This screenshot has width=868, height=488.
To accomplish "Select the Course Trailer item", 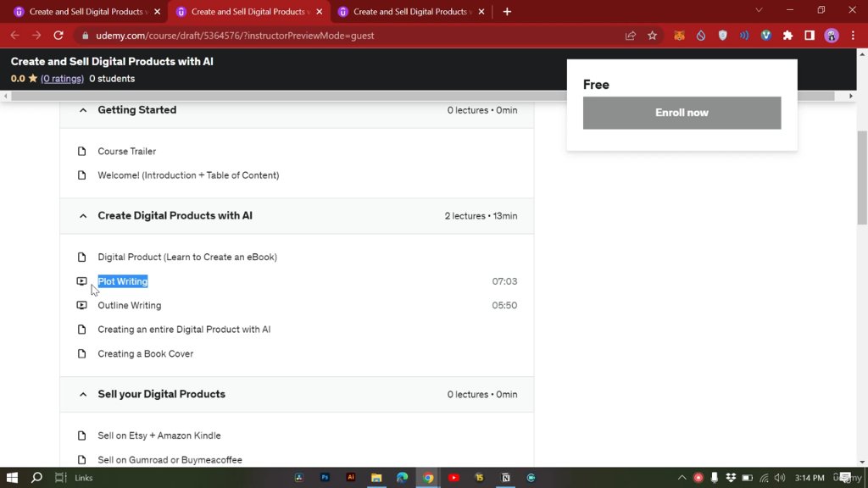I will click(127, 151).
